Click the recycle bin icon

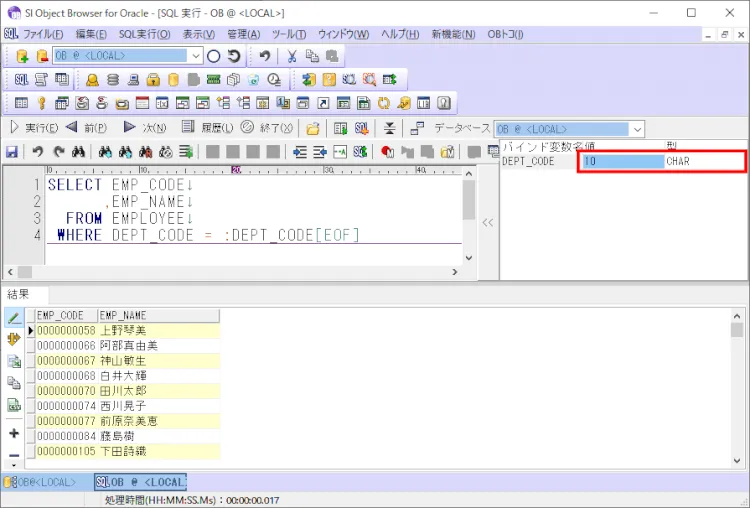254,79
